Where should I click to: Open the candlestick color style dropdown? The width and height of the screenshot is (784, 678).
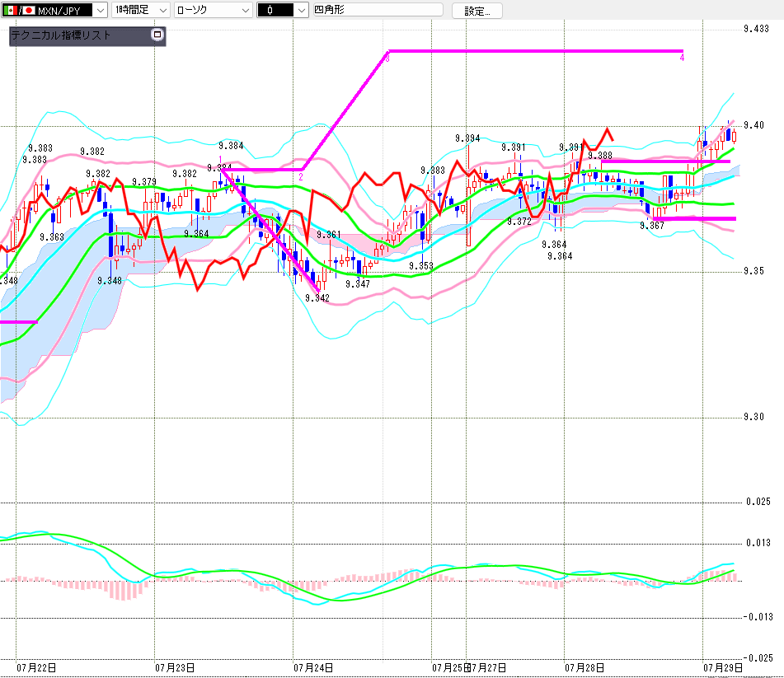coord(283,10)
